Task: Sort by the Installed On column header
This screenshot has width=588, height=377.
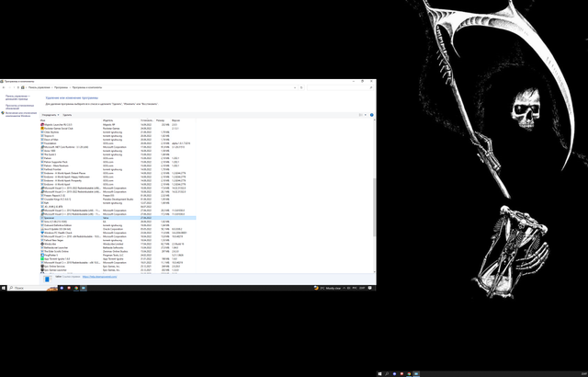Action: pyautogui.click(x=147, y=120)
